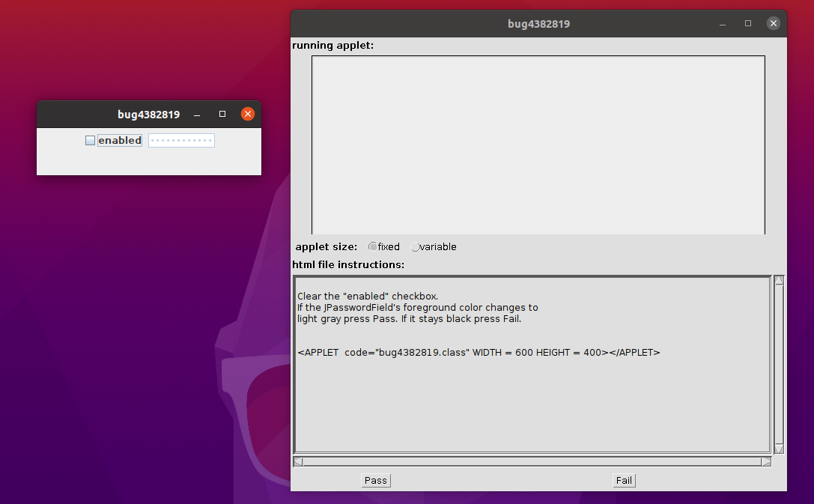Click the horizontal scrollbar right arrow
Image resolution: width=814 pixels, height=504 pixels.
tap(766, 462)
